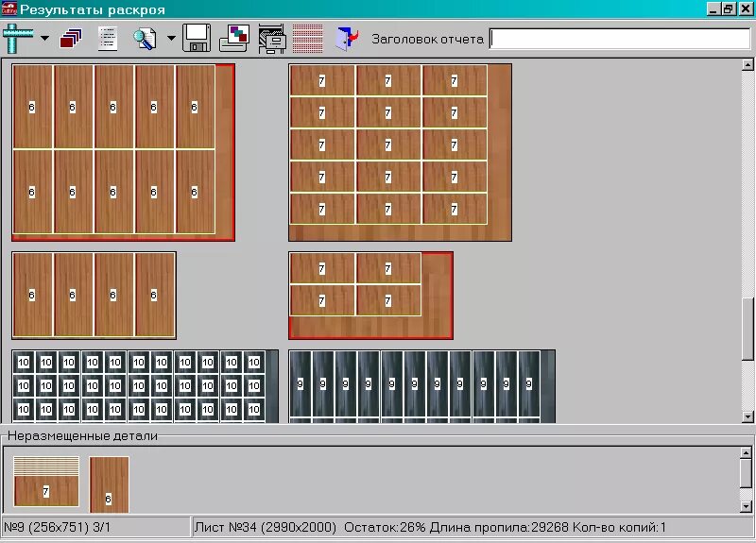Click the floppy disk save icon
Screen dimensions: 756x543
click(x=197, y=38)
